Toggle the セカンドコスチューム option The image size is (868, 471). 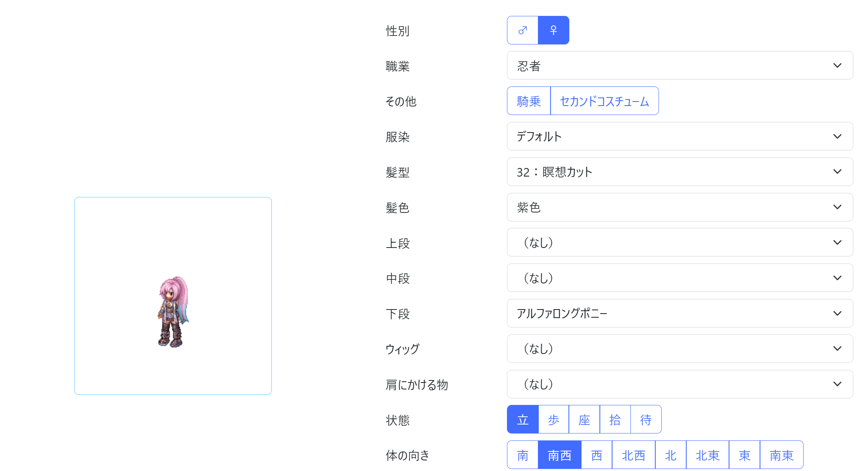pos(604,101)
